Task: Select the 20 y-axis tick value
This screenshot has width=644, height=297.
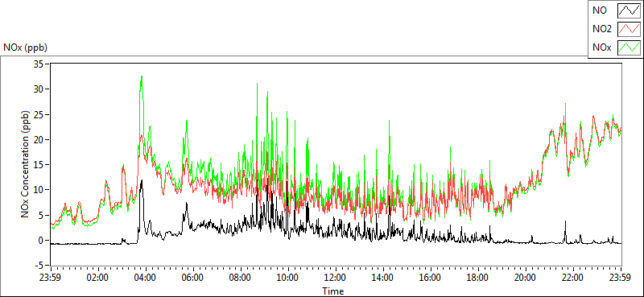Action: [39, 140]
